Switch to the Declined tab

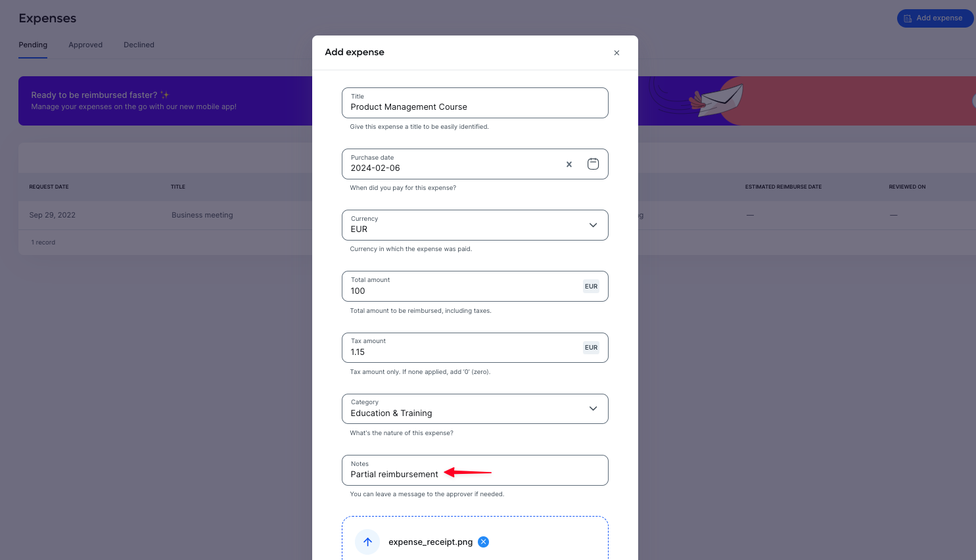pos(139,45)
